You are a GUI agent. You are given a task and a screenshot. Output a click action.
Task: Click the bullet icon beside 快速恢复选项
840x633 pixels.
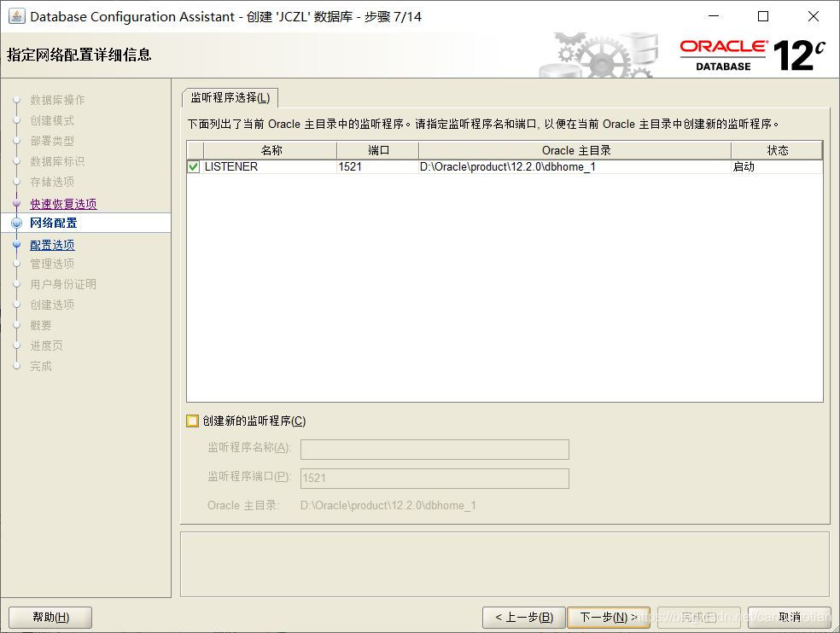[16, 203]
